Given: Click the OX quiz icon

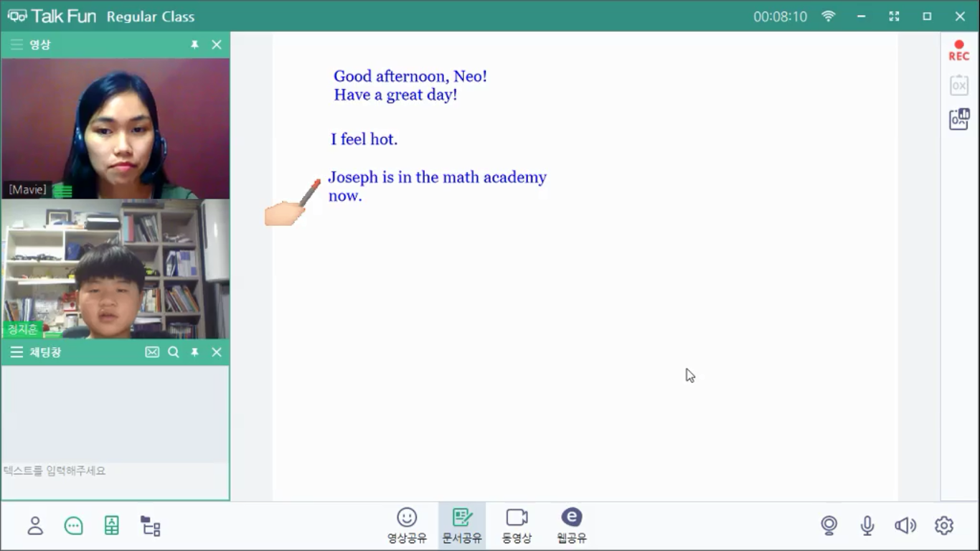Looking at the screenshot, I should 959,85.
